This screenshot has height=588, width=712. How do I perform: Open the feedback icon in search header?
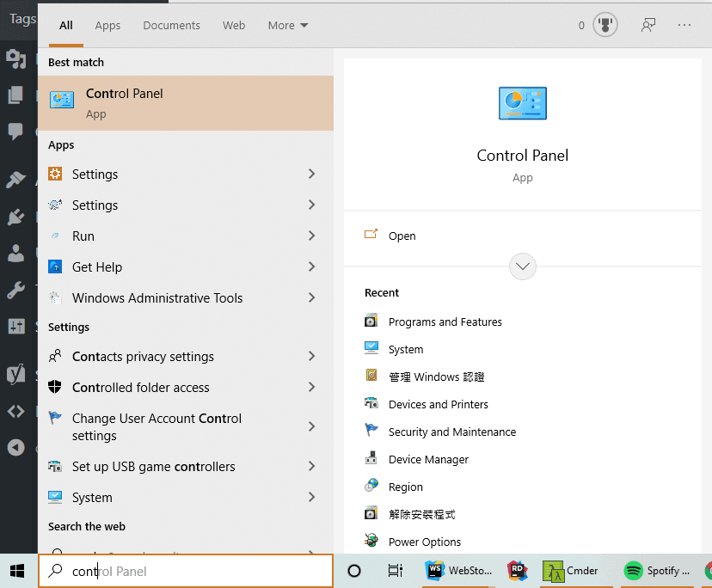tap(648, 26)
